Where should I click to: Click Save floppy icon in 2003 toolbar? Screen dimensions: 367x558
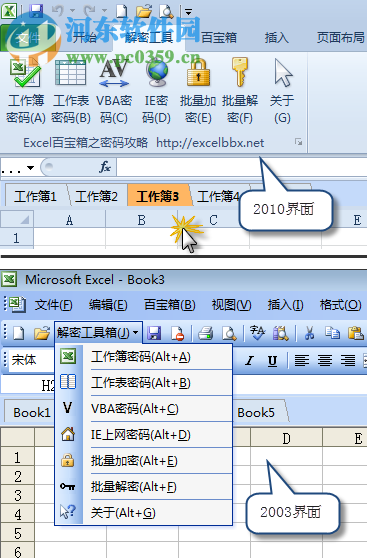coord(154,333)
